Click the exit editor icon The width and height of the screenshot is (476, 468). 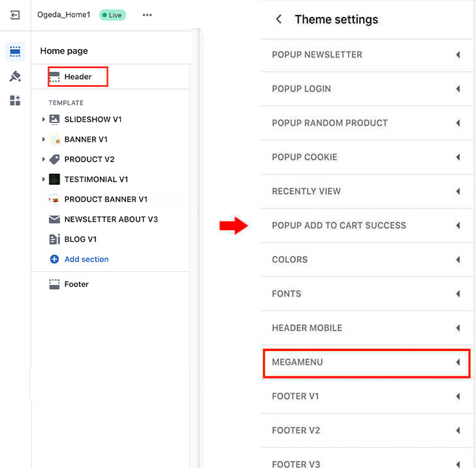[x=15, y=15]
